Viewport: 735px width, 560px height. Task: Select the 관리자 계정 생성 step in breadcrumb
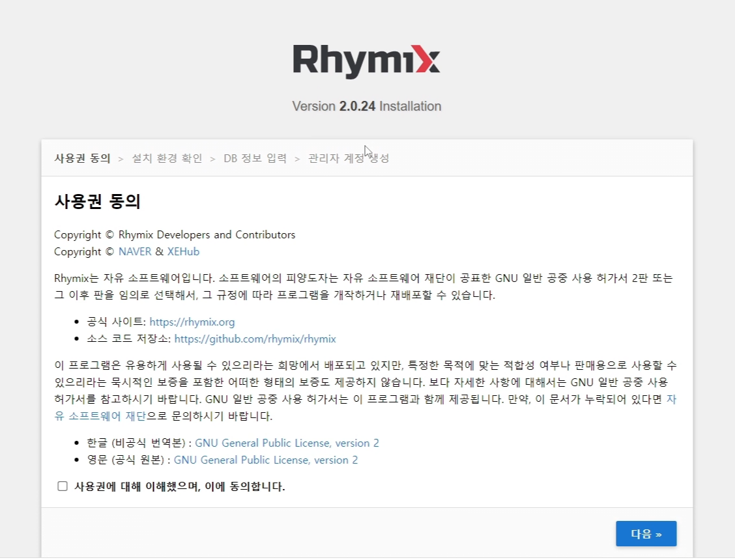(349, 158)
